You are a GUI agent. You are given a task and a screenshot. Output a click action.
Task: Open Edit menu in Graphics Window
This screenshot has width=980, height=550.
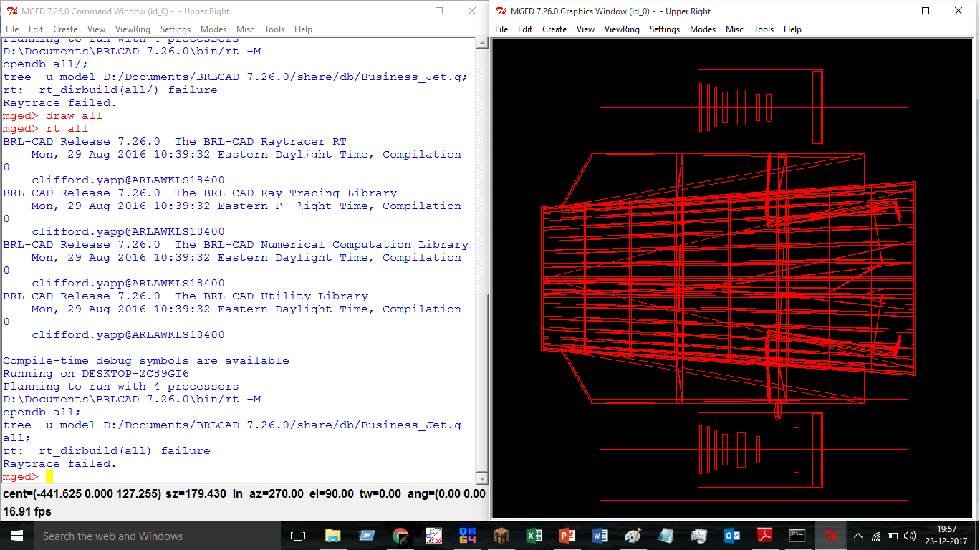point(525,29)
